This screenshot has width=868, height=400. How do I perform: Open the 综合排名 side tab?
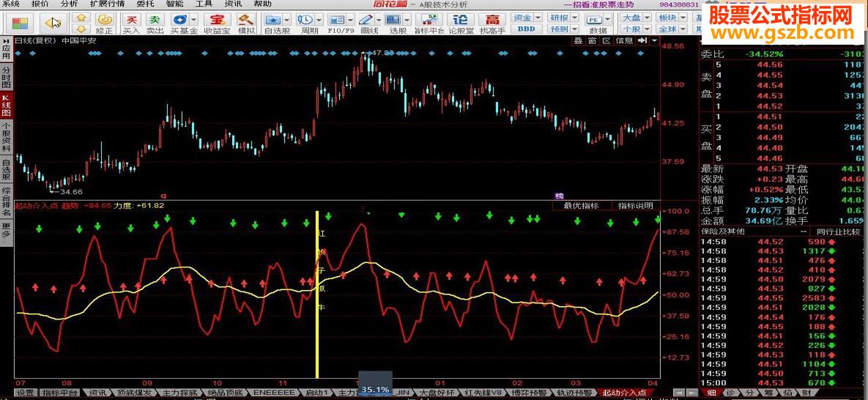tap(6, 202)
